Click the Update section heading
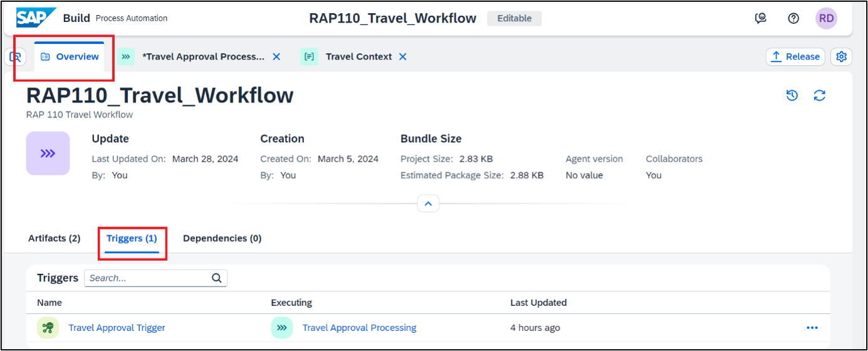Viewport: 868px width, 351px height. pyautogui.click(x=110, y=139)
